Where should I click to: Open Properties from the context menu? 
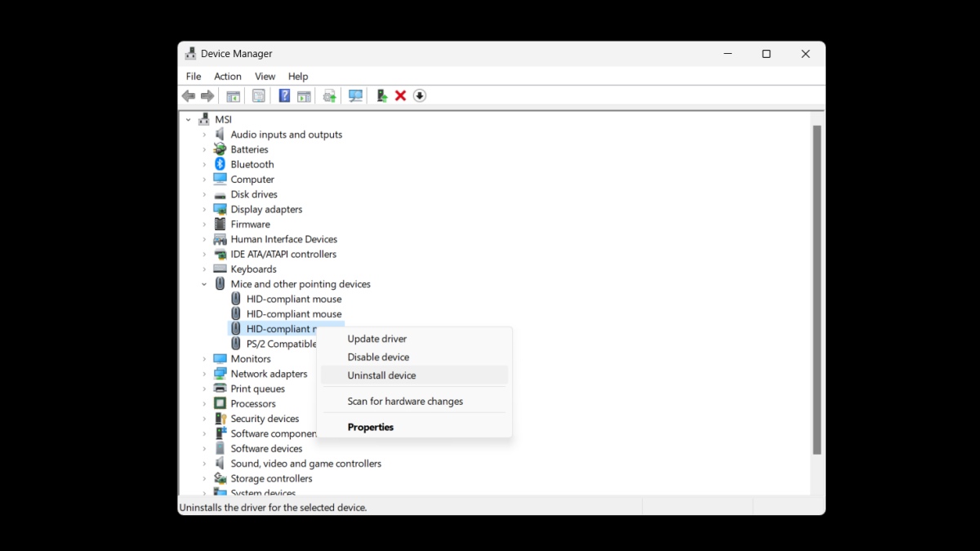point(414,427)
